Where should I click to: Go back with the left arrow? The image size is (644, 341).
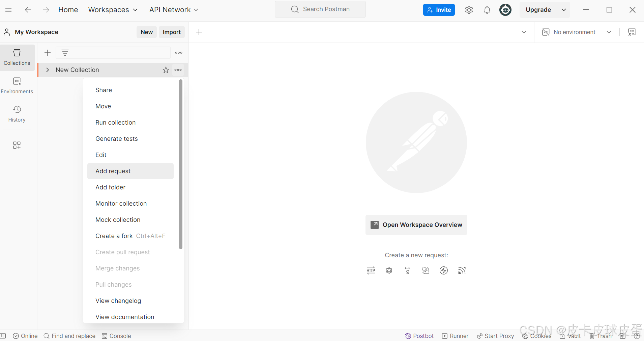pos(28,10)
